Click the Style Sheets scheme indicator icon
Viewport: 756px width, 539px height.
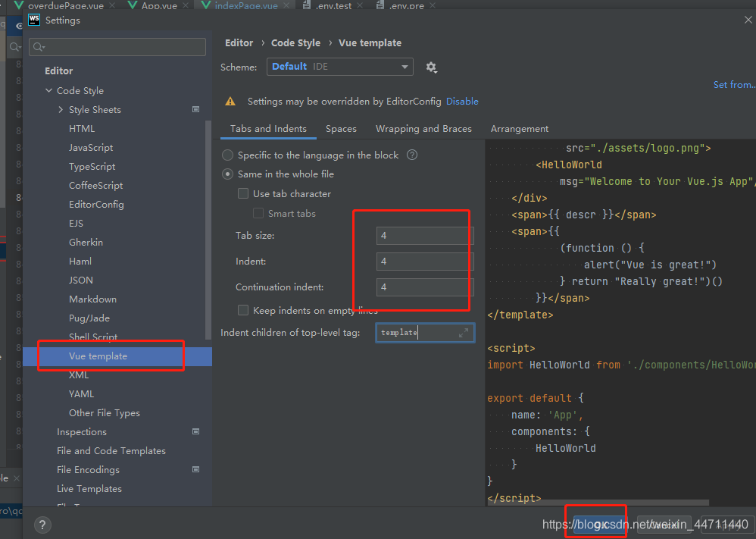(x=195, y=109)
